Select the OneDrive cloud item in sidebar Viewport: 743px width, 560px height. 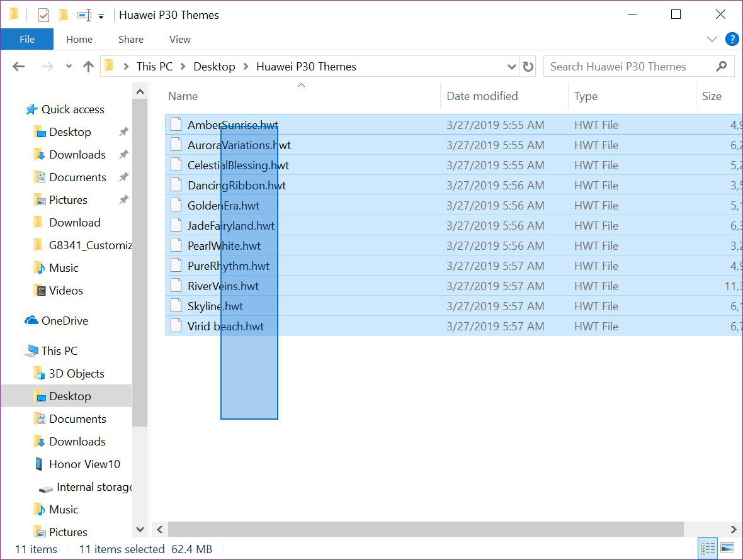pyautogui.click(x=64, y=321)
